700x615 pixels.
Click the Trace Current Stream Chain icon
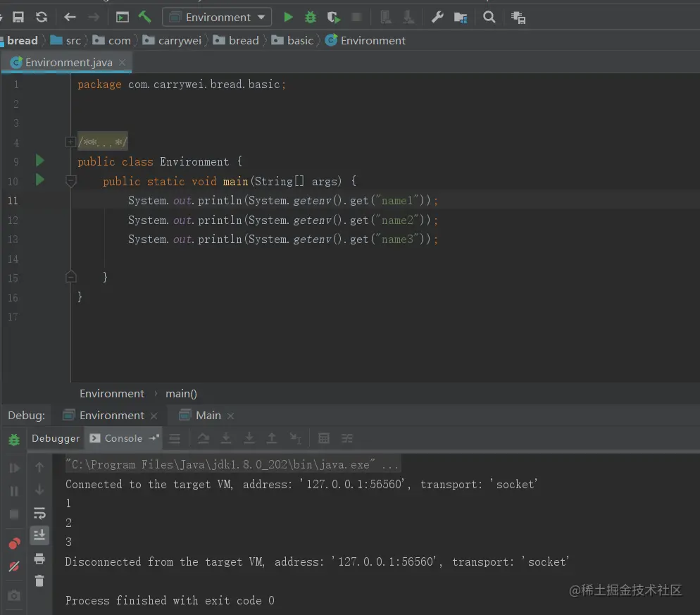pos(347,439)
